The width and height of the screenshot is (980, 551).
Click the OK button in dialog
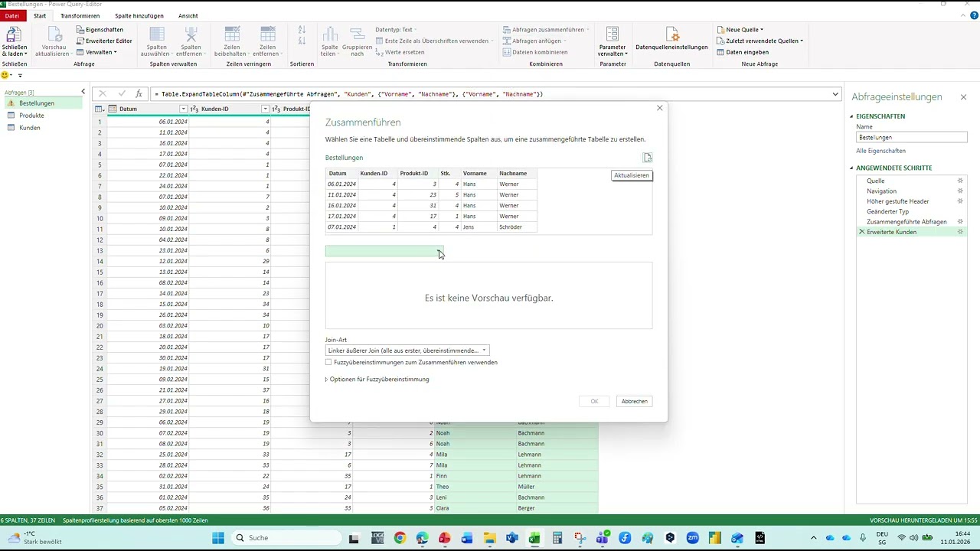point(594,401)
